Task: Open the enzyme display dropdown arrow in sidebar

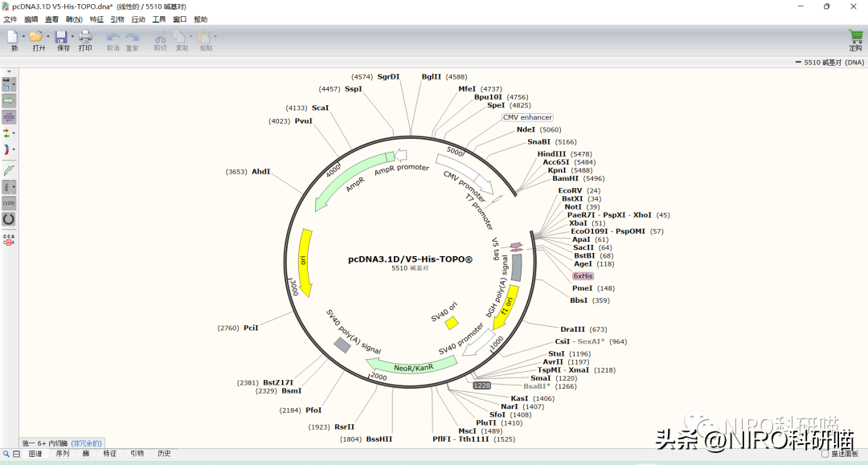Action: click(15, 84)
